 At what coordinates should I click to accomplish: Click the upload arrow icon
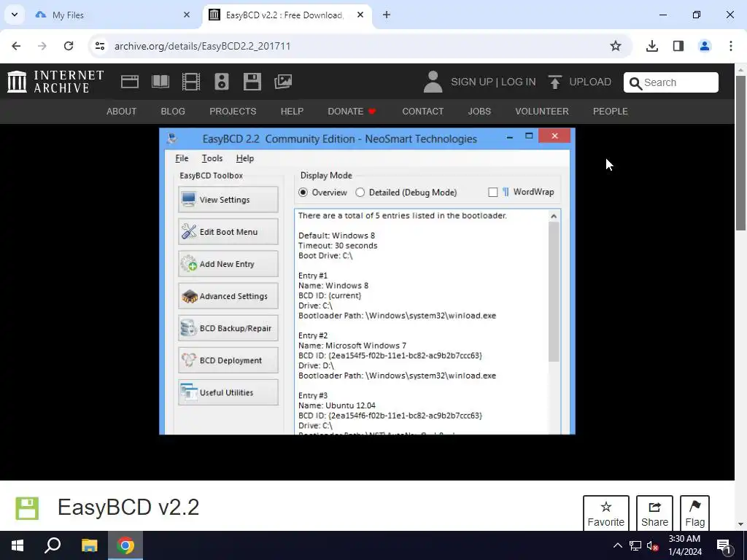[x=554, y=82]
